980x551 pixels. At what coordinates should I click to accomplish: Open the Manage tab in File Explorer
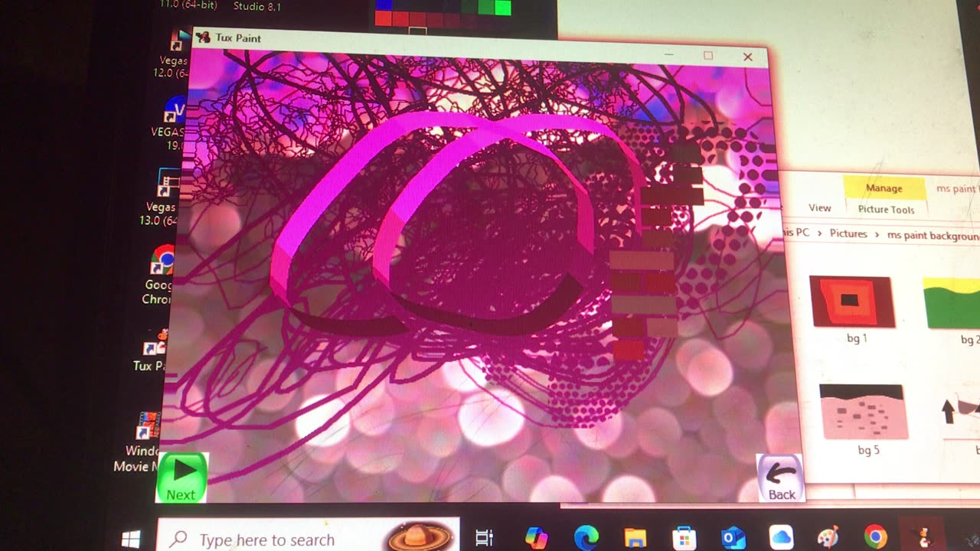(x=884, y=188)
